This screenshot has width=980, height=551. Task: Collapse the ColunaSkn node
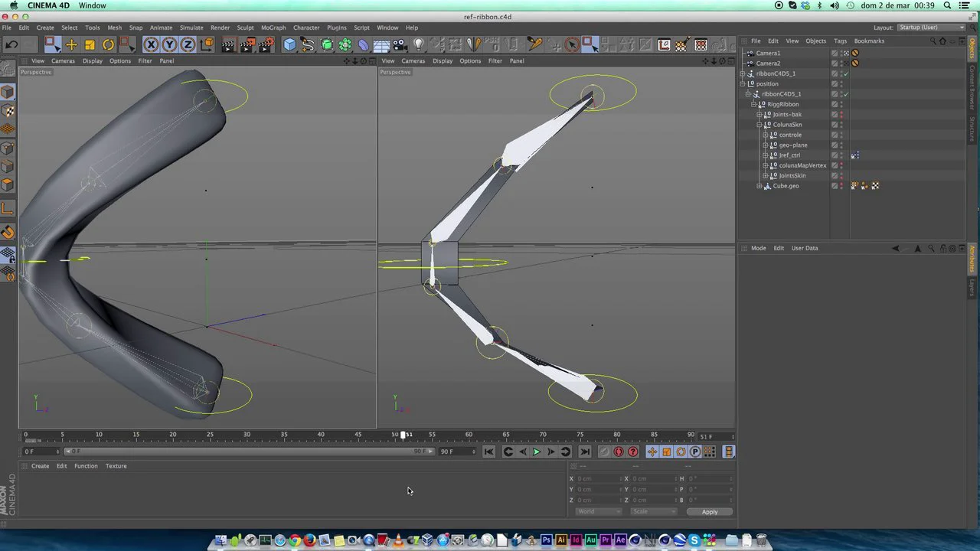coord(759,125)
